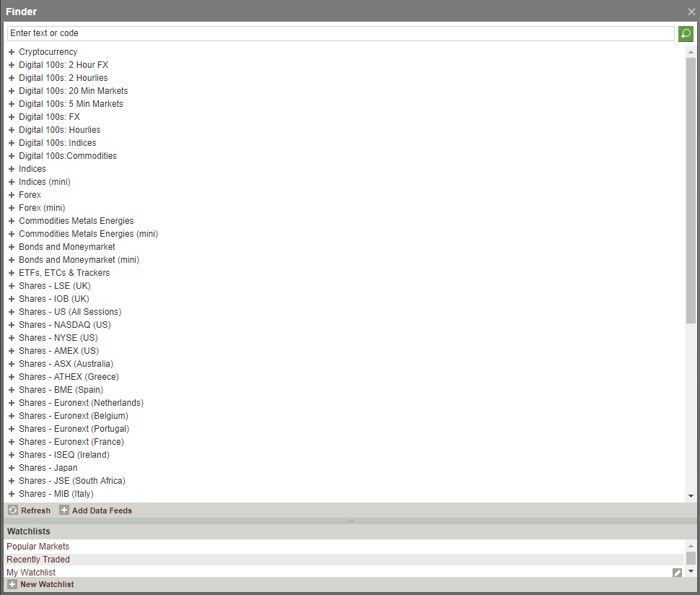Viewport: 700px width, 595px height.
Task: Click the Refresh icon button
Action: (x=14, y=510)
